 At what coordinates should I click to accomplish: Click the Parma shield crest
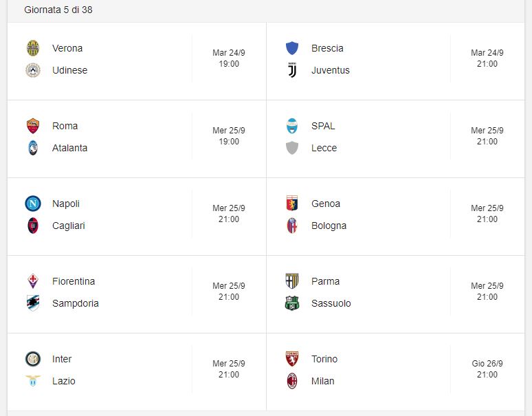coord(292,281)
